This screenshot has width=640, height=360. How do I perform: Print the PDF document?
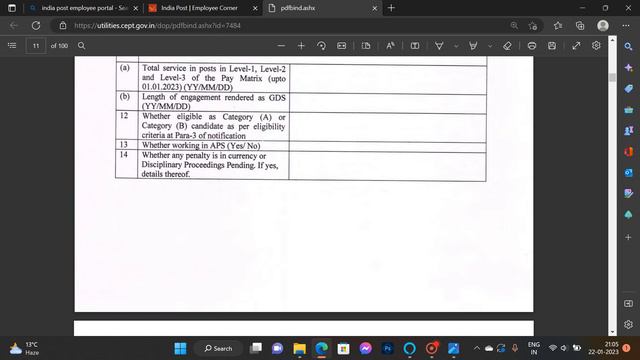pyautogui.click(x=531, y=46)
